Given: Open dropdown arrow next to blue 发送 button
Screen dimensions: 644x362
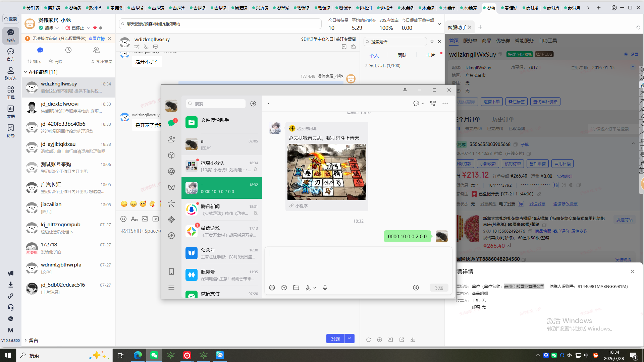Looking at the screenshot, I should pos(350,339).
